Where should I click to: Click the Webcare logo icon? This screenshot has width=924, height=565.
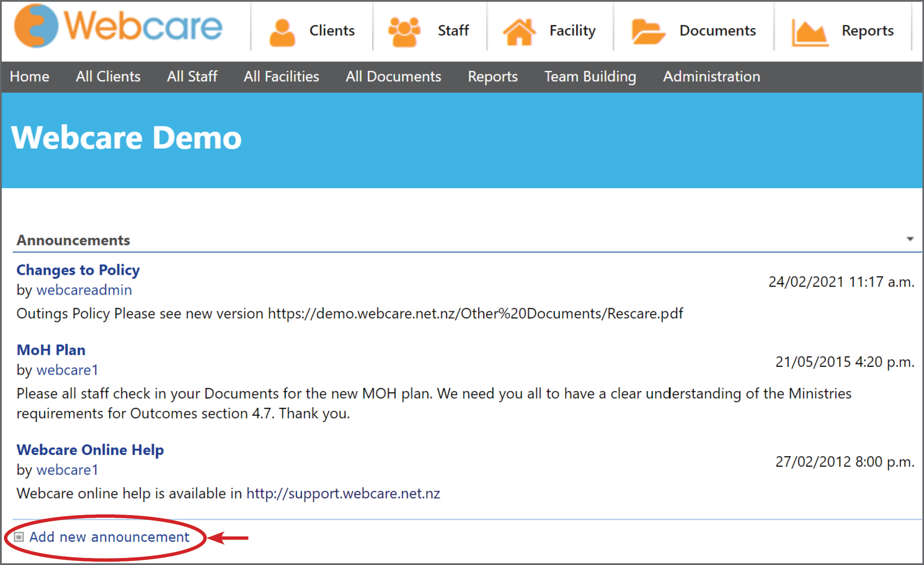[36, 26]
